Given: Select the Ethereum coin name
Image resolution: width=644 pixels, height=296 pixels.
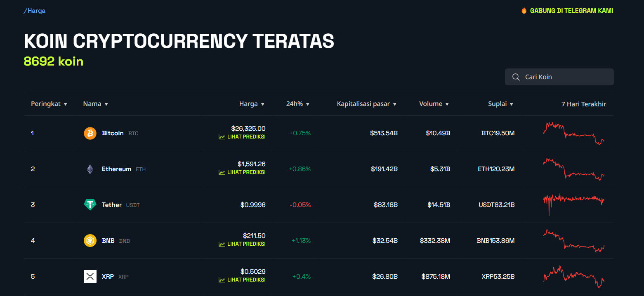Looking at the screenshot, I should (116, 169).
